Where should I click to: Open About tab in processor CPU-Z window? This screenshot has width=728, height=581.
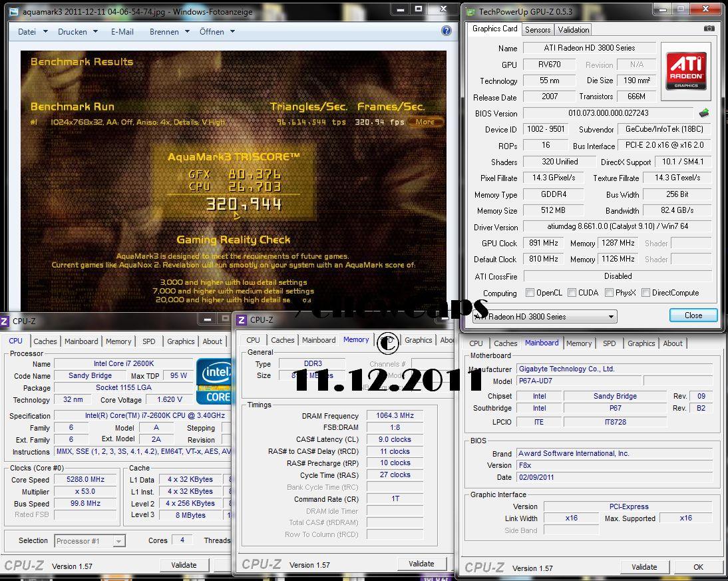[212, 341]
